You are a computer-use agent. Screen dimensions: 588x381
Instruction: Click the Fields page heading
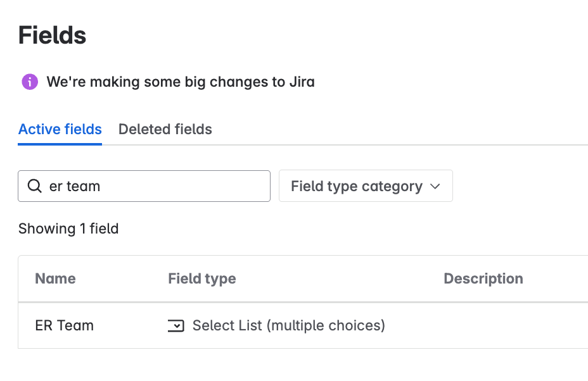(x=52, y=35)
